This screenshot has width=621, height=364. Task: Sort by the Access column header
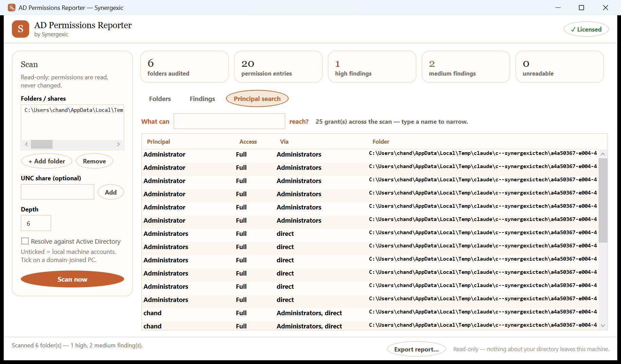[x=248, y=142]
